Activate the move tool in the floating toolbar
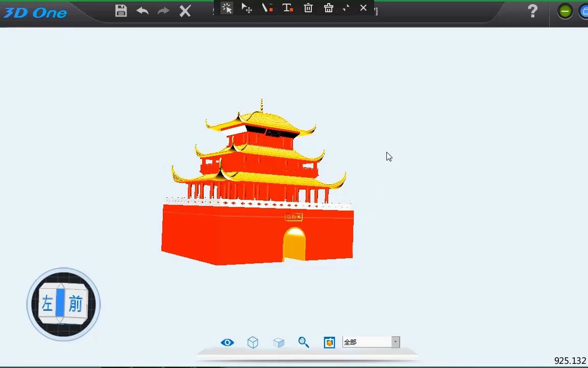The image size is (588, 368). point(247,8)
